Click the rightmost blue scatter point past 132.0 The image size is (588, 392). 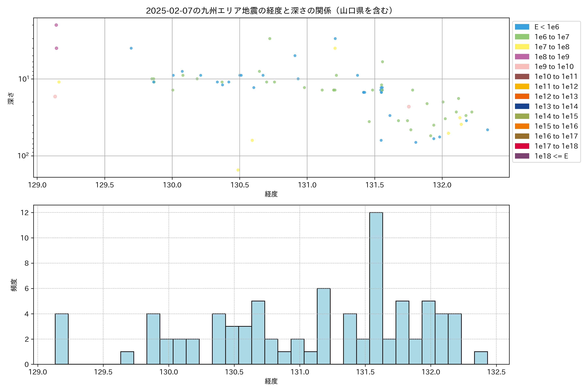487,130
